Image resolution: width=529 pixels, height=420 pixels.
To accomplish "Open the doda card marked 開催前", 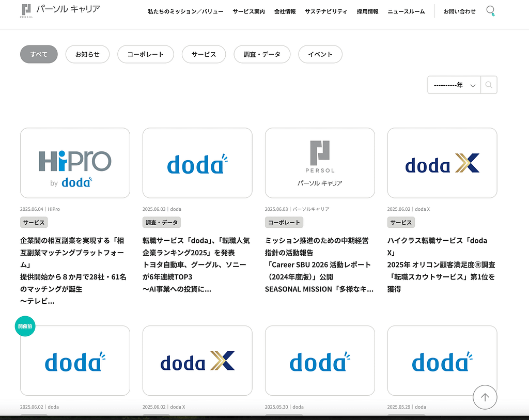I will pyautogui.click(x=75, y=361).
